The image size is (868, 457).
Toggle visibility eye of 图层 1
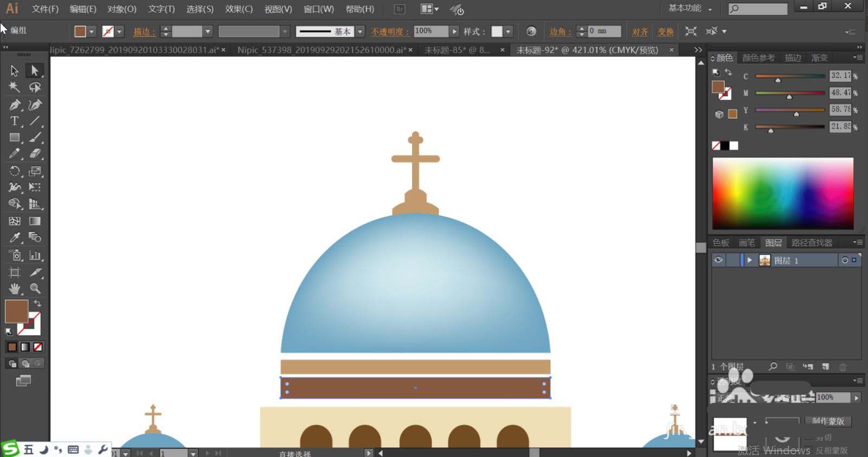[718, 260]
